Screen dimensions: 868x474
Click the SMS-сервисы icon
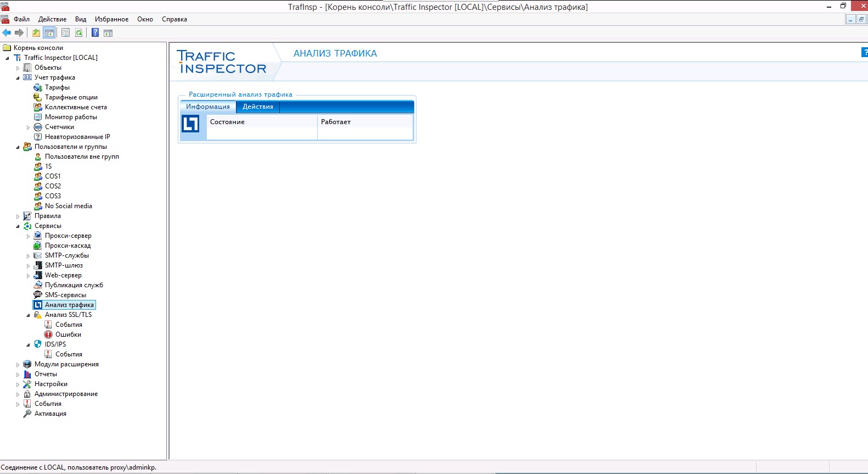tap(38, 295)
